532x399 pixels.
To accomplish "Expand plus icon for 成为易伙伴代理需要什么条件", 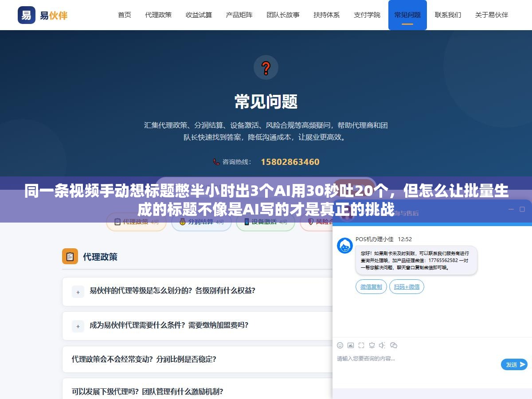I will click(x=78, y=326).
